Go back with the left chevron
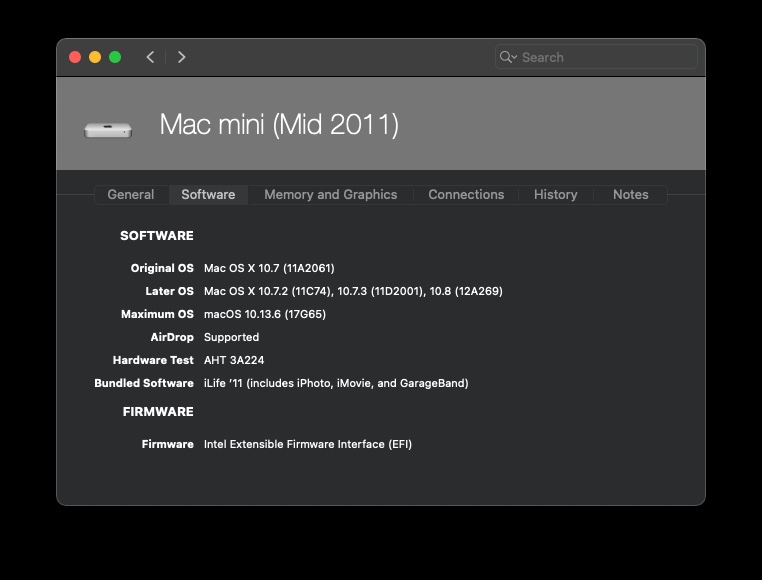762x580 pixels. (151, 57)
